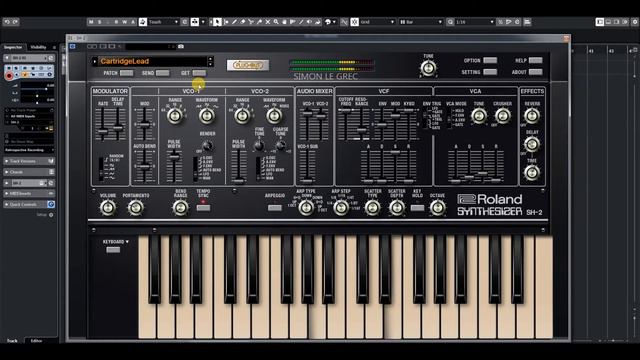Click the VCO-2 FINE TUNE knob
Screen dimensions: 640x360
259,146
